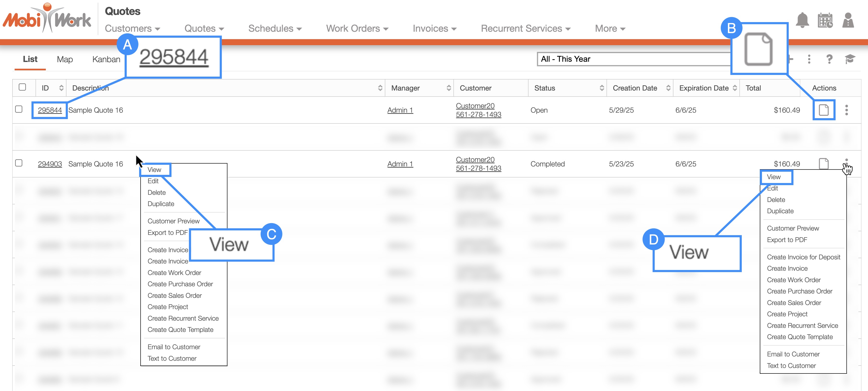Image resolution: width=868 pixels, height=391 pixels.
Task: Click the toolbar three-dot more options icon
Action: point(809,59)
